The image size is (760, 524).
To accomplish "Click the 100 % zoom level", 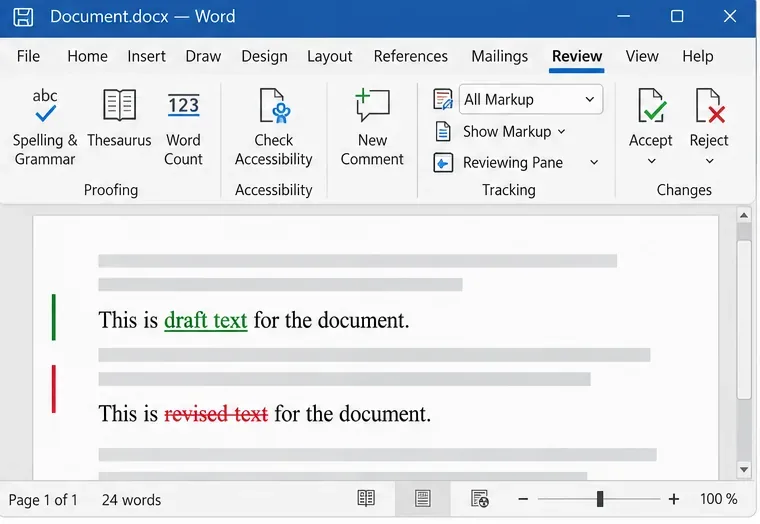I will tap(718, 499).
